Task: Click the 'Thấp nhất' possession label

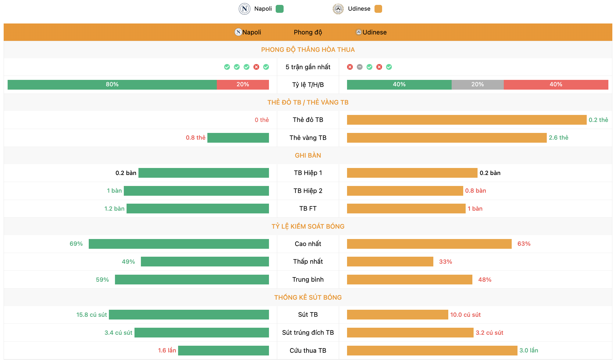Action: (x=308, y=262)
